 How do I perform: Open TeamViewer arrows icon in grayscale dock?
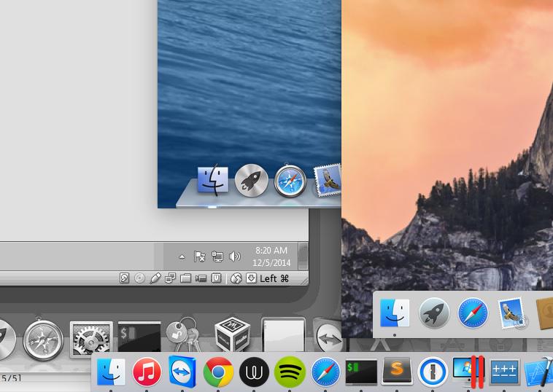point(328,336)
